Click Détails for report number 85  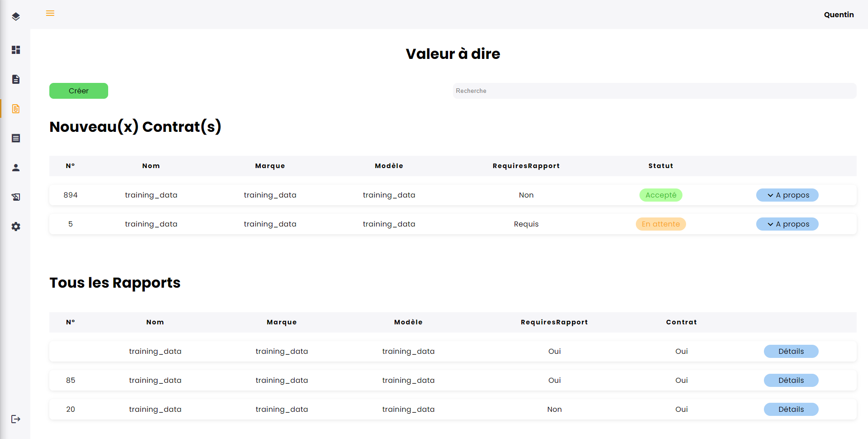(791, 381)
